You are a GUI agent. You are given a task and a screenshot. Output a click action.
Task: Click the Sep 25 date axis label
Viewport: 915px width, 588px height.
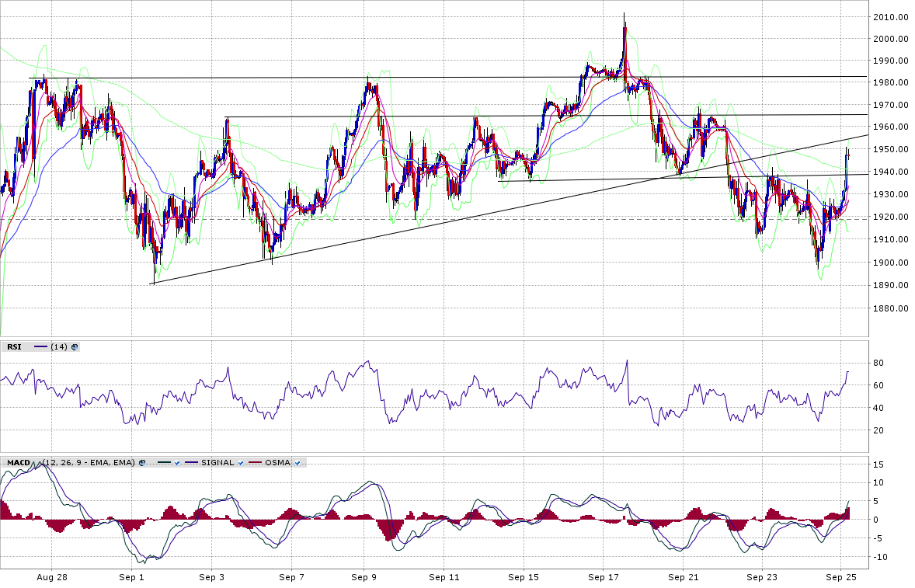(841, 577)
